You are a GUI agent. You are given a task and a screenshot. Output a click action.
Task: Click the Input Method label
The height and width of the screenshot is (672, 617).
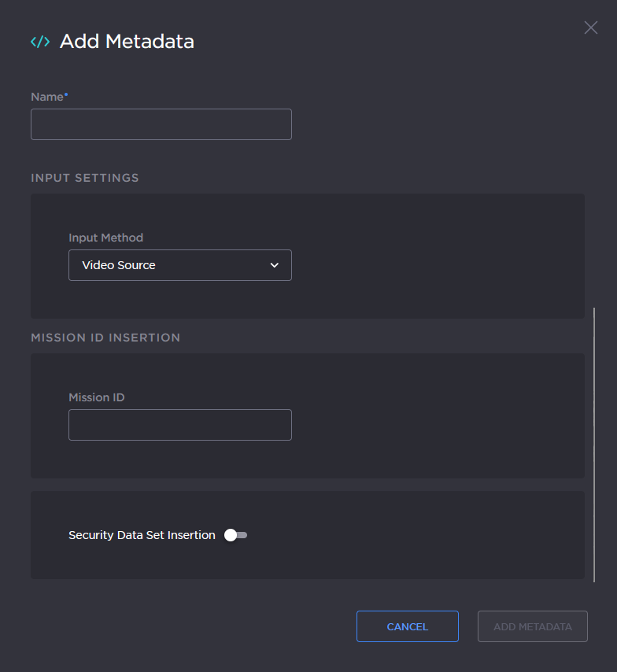(105, 238)
